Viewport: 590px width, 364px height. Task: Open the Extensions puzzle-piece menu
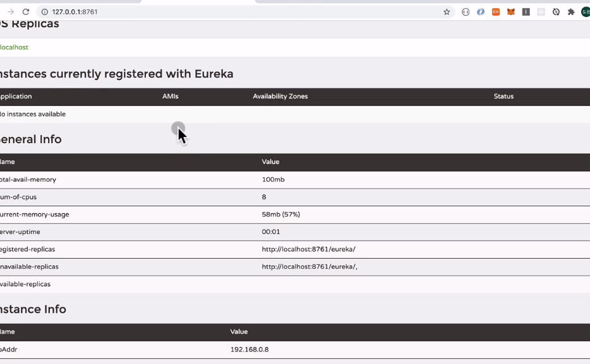[x=571, y=12]
